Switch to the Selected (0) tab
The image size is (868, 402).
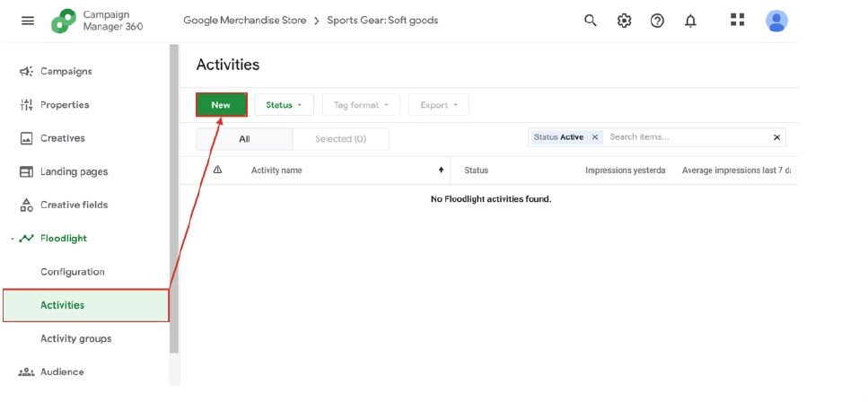(340, 139)
